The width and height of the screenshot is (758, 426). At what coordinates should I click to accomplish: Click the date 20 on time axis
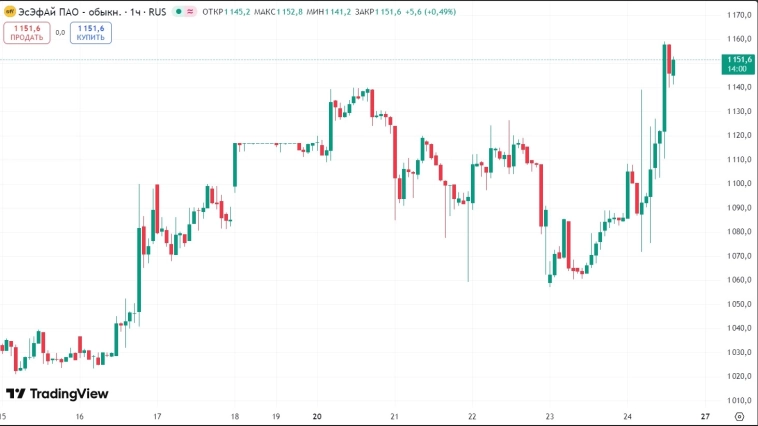(316, 416)
